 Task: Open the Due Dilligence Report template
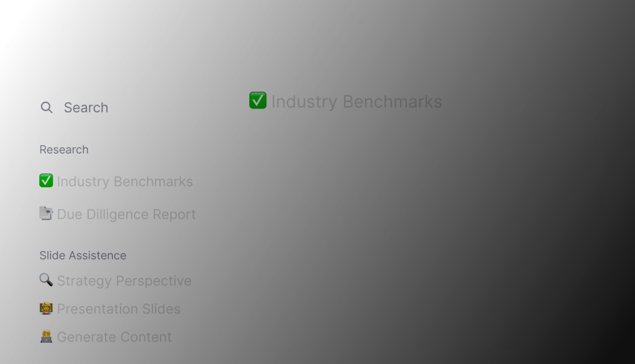tap(126, 214)
